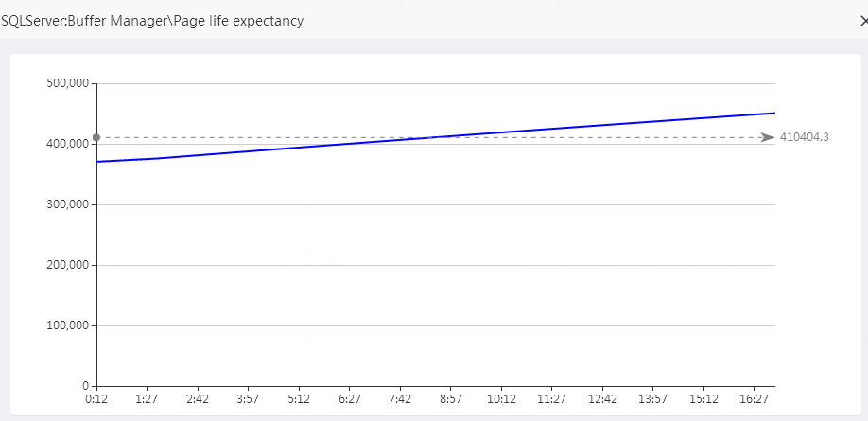Click the 400,000 y-axis label
Image resolution: width=868 pixels, height=421 pixels.
coord(67,144)
